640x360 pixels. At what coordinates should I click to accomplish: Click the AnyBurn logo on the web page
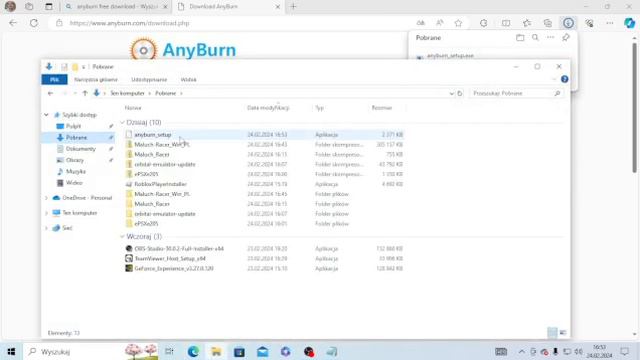(x=183, y=50)
